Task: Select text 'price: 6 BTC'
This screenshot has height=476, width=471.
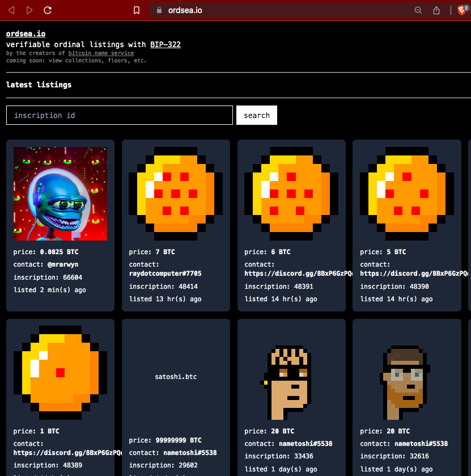Action: click(x=268, y=252)
